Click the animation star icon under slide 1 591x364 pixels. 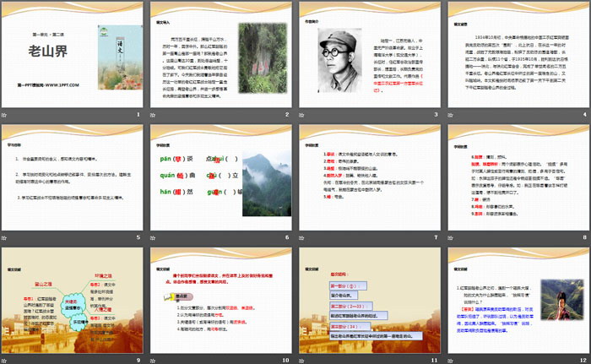tap(5, 115)
